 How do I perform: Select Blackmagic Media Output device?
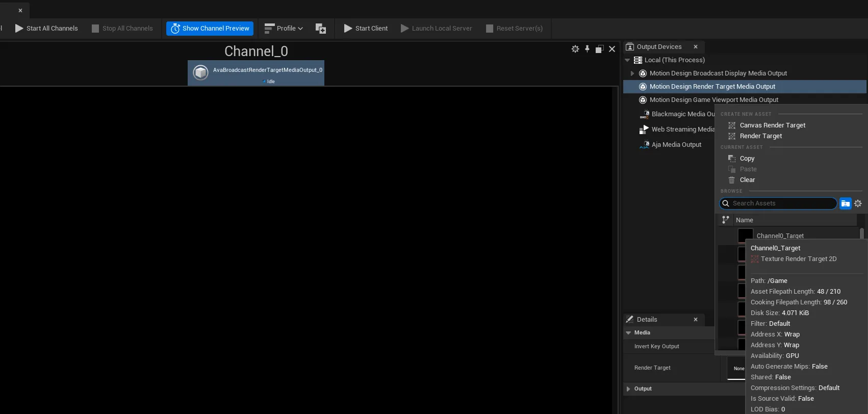click(683, 114)
